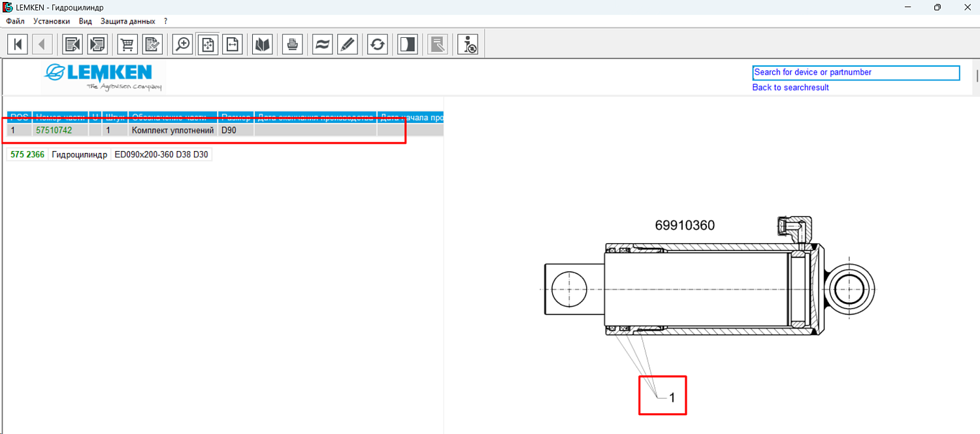Select the fit page to window tool
The height and width of the screenshot is (434, 980).
pyautogui.click(x=208, y=44)
